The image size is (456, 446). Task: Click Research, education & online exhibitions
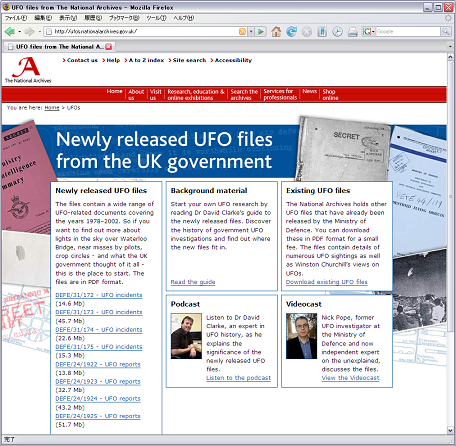pyautogui.click(x=196, y=95)
